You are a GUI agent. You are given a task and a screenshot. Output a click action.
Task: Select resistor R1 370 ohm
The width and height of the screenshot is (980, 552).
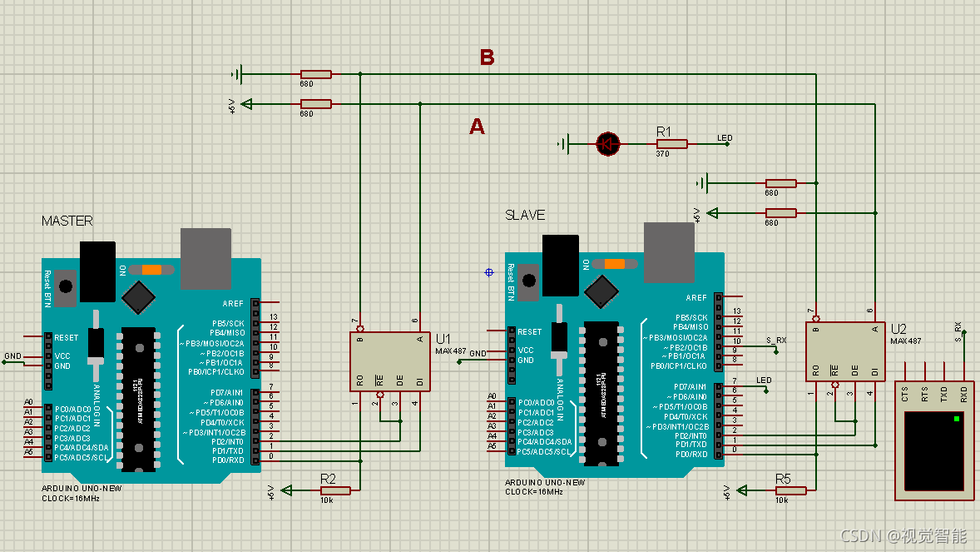[x=672, y=144]
